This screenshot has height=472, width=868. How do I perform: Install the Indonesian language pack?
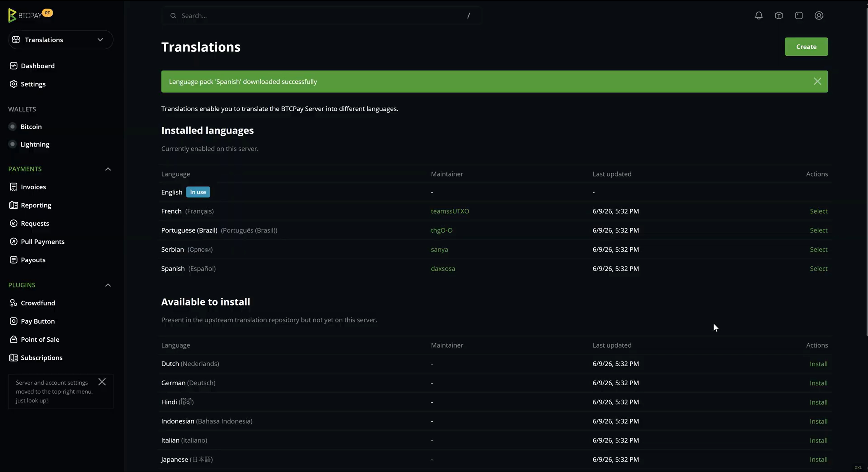818,421
